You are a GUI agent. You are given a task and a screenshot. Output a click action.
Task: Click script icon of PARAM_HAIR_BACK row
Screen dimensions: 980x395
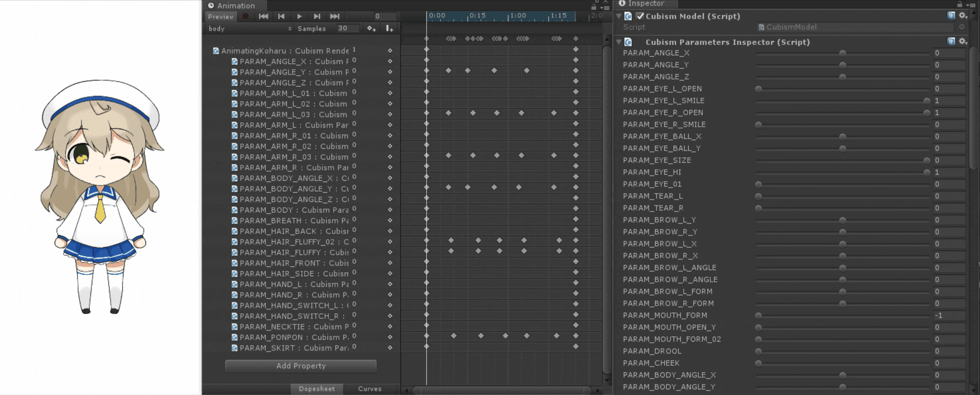pyautogui.click(x=235, y=231)
